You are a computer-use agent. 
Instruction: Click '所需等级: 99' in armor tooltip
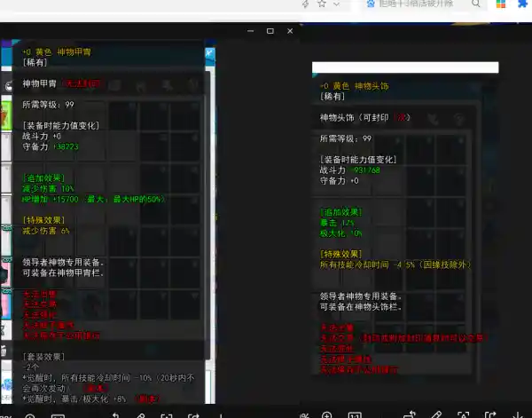pos(48,105)
